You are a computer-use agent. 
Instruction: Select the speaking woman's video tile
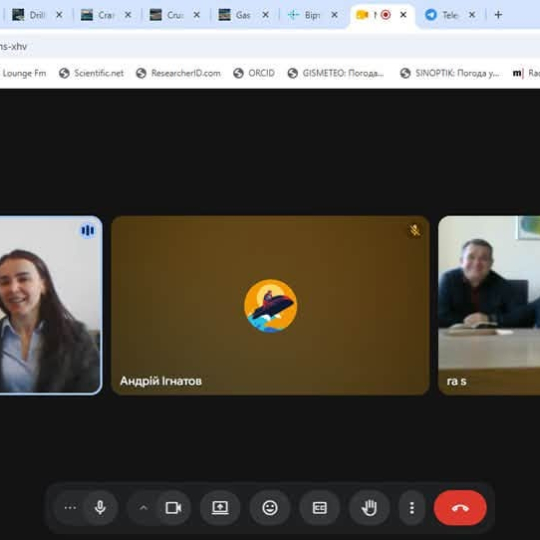(x=50, y=305)
